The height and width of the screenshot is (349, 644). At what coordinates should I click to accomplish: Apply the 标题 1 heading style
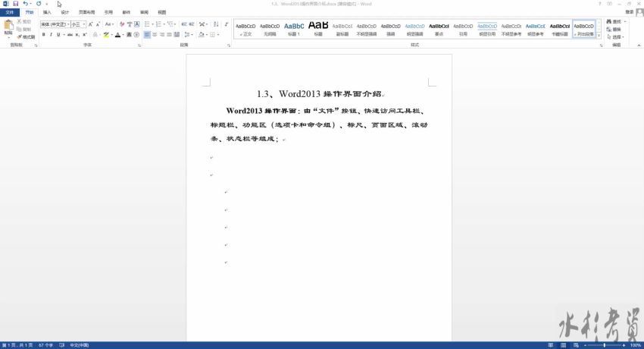[x=294, y=30]
